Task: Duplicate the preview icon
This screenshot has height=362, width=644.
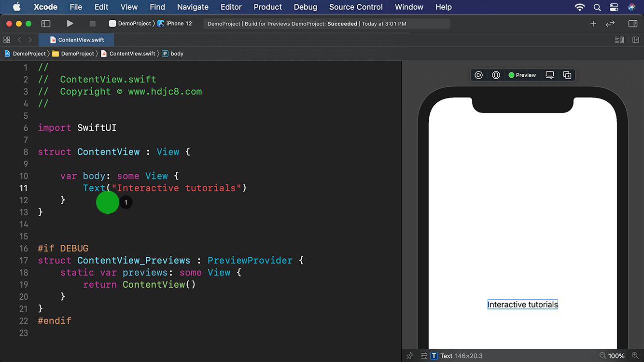Action: [x=567, y=75]
